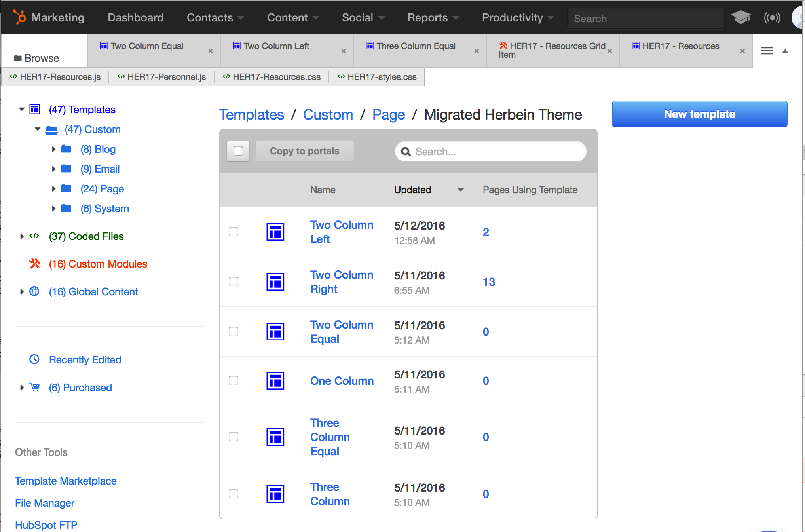Open the Social dropdown menu

363,18
